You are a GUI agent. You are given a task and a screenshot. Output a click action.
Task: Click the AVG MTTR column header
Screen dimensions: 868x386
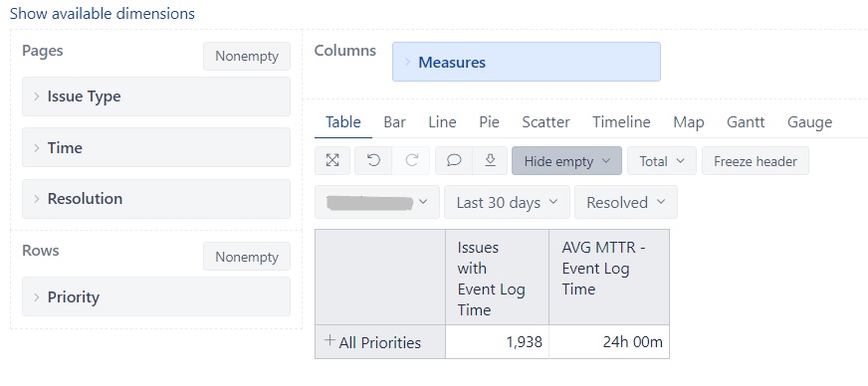(x=609, y=277)
